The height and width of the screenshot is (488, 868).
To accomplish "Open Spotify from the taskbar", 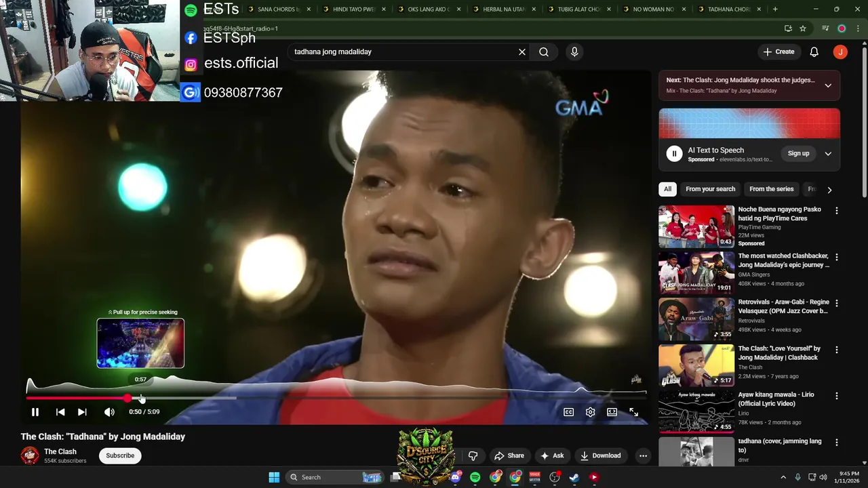I will coord(475,477).
